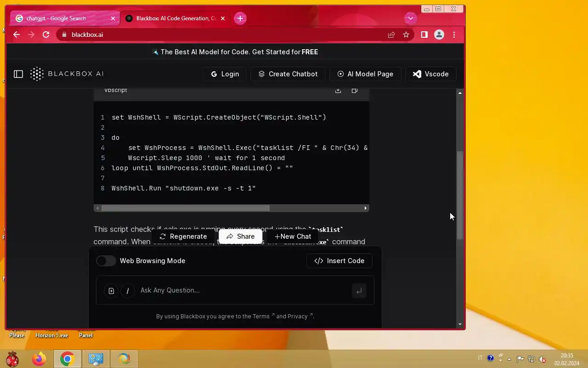Bookmark this page with the star
Viewport: 588px width, 368px height.
point(406,34)
